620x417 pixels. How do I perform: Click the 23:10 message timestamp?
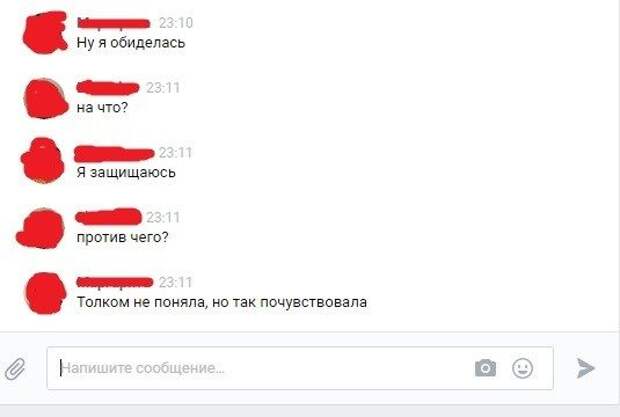click(x=176, y=23)
